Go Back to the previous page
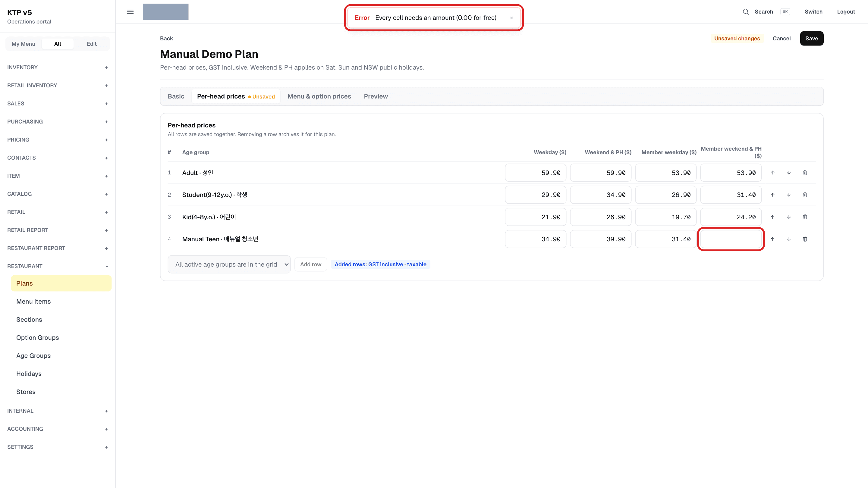The width and height of the screenshot is (868, 488). [166, 38]
